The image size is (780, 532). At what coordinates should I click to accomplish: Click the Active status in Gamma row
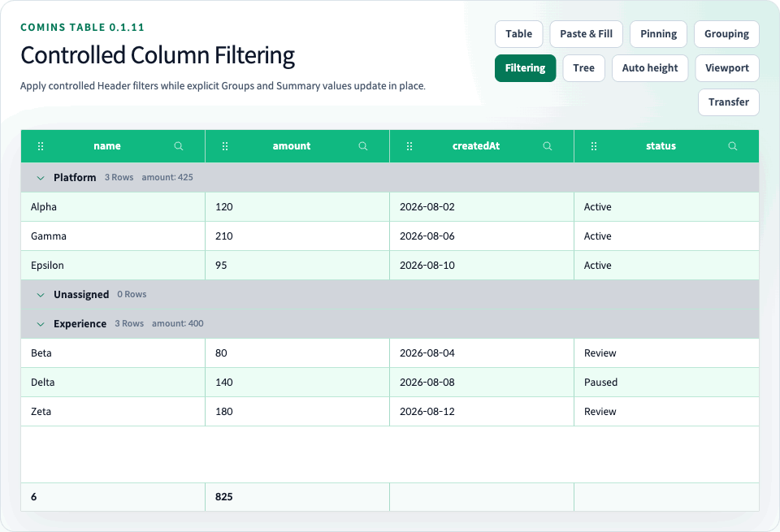(x=666, y=236)
